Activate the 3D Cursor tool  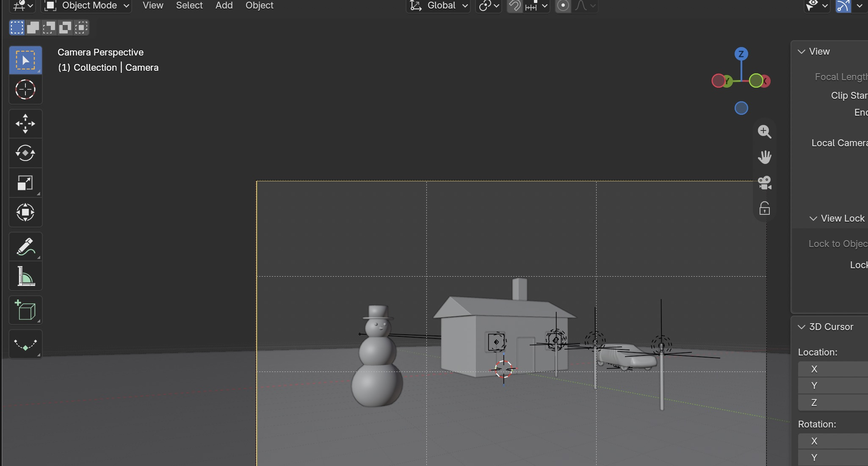(x=25, y=89)
